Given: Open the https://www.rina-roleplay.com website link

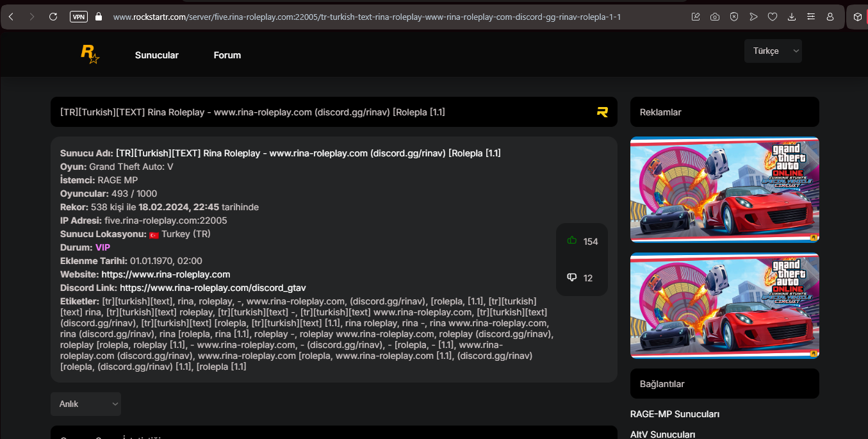Looking at the screenshot, I should pos(166,274).
